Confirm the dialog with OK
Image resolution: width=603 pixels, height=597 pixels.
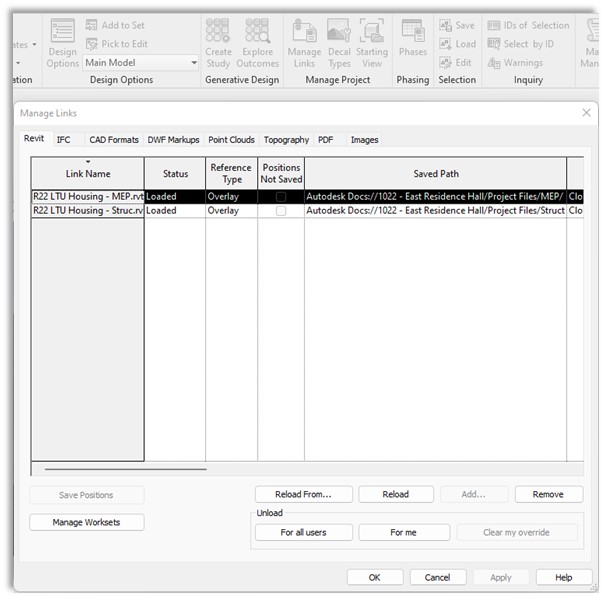(x=375, y=577)
